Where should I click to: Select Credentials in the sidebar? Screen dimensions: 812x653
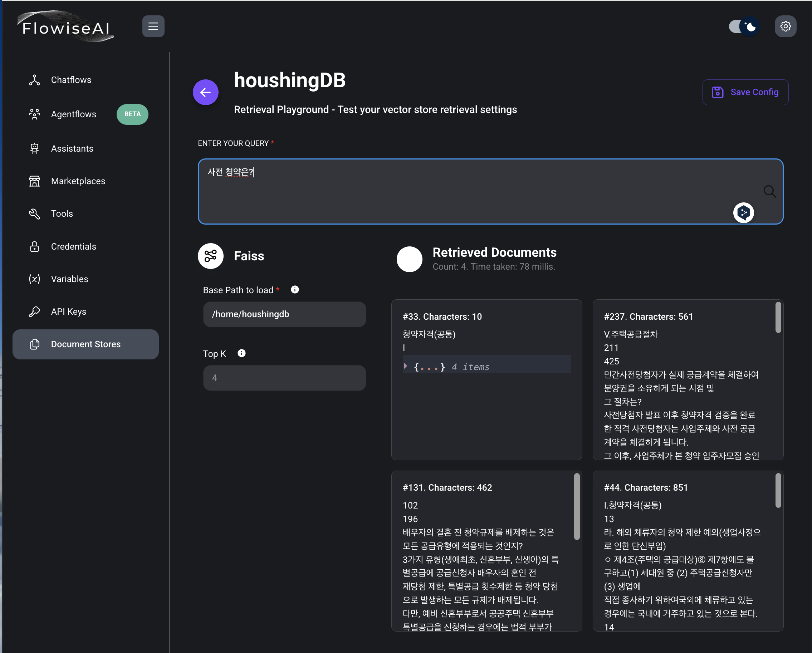(x=73, y=246)
